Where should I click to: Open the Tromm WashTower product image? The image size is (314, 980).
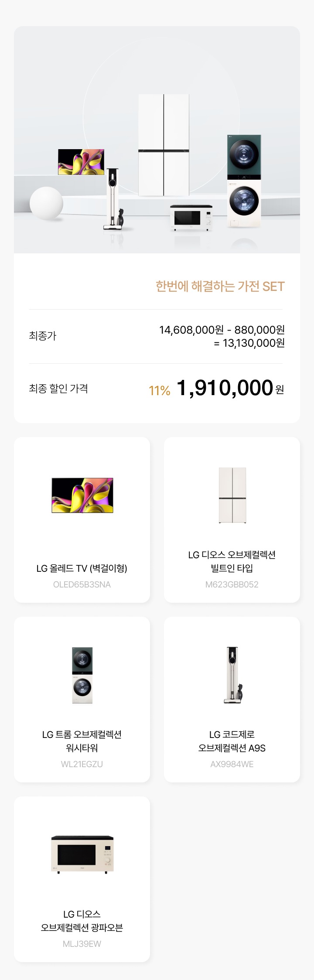click(x=82, y=675)
